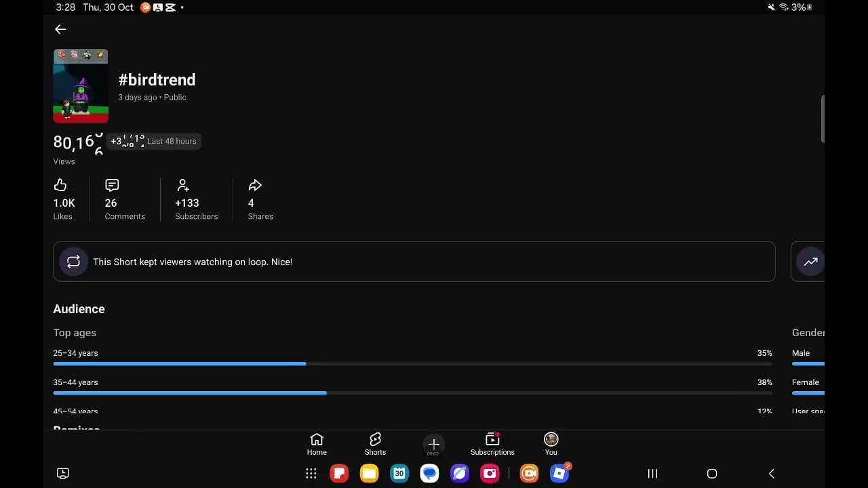Click the 25–34 years label
Image resolution: width=868 pixels, height=488 pixels.
point(75,353)
